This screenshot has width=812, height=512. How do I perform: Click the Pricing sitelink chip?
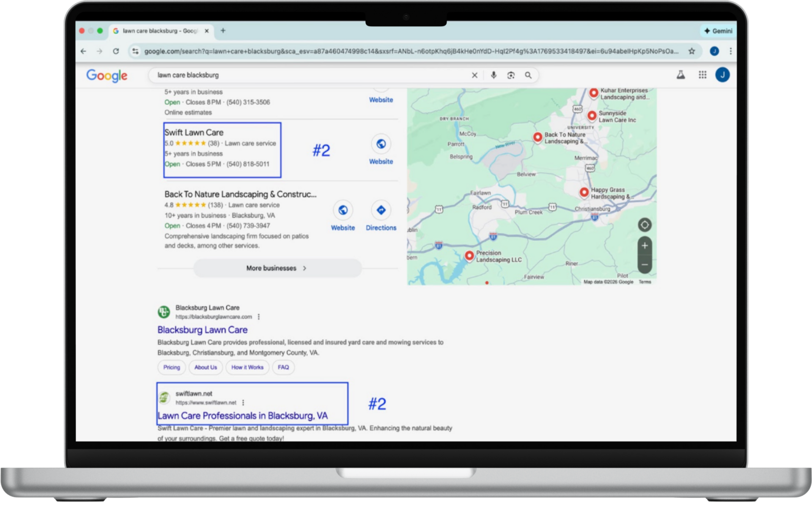pos(171,367)
